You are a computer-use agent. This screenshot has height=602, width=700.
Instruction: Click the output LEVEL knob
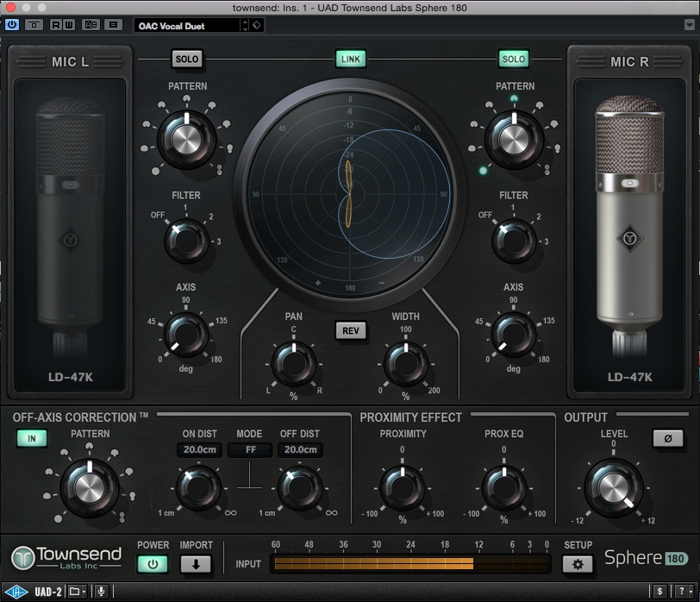613,487
